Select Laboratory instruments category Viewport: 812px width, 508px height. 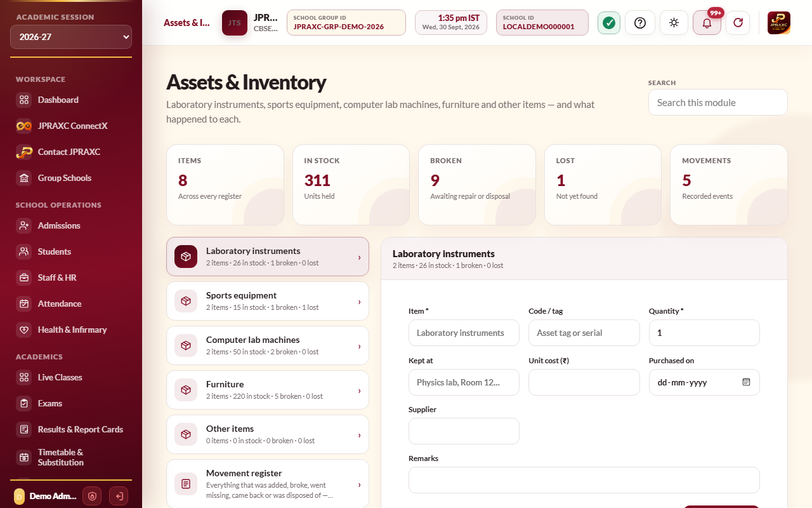[268, 257]
